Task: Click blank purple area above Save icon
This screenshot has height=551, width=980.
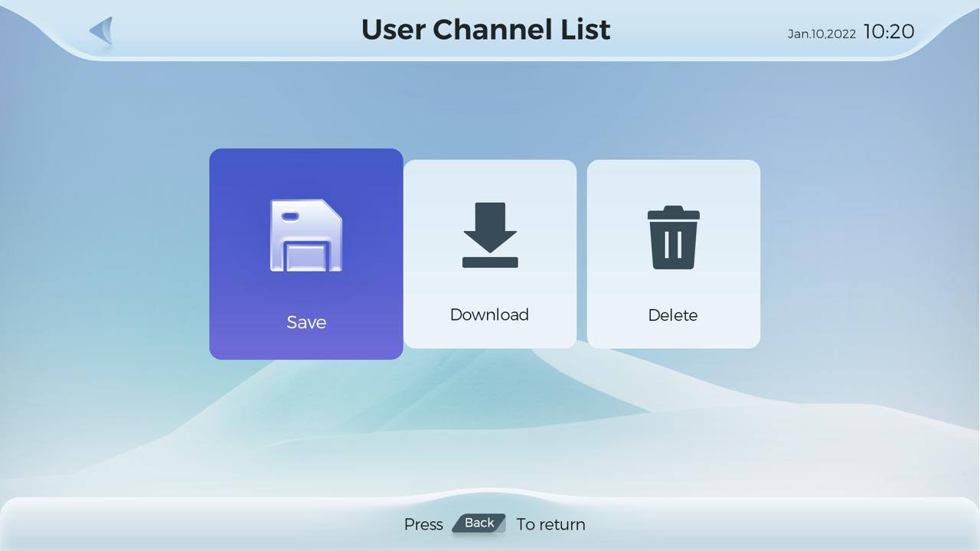Action: click(x=305, y=172)
